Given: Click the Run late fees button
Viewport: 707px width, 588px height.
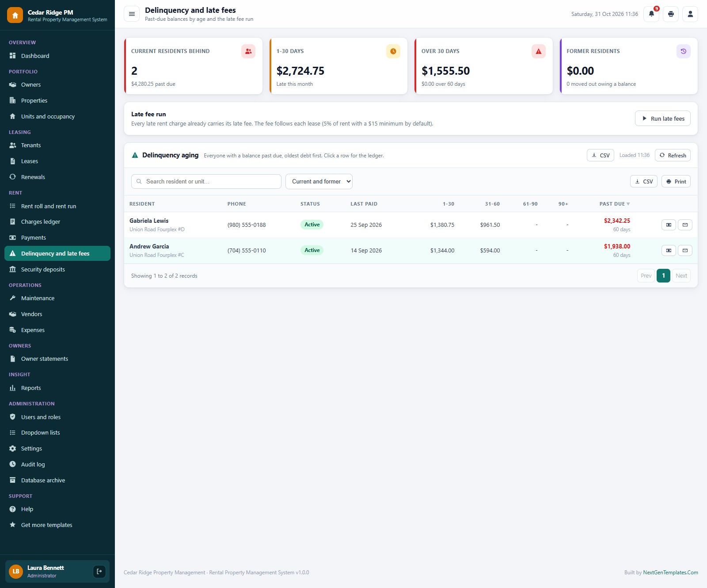Looking at the screenshot, I should coord(663,118).
